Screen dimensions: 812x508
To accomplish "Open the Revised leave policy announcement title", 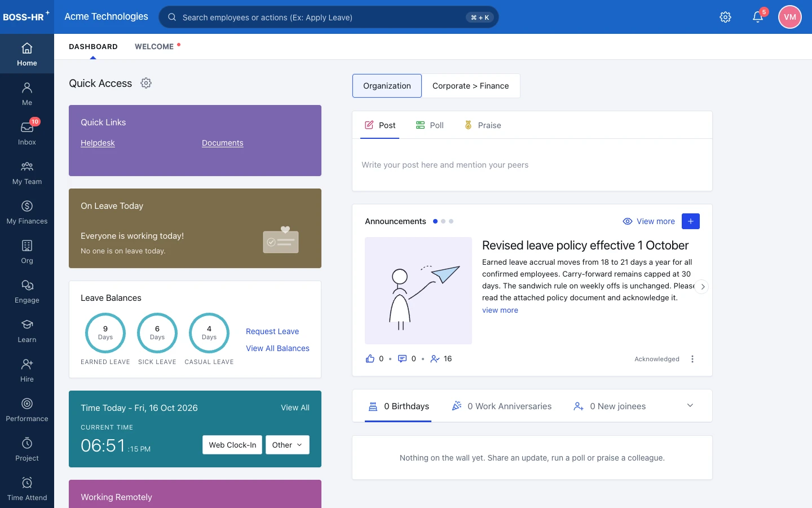I will 585,246.
